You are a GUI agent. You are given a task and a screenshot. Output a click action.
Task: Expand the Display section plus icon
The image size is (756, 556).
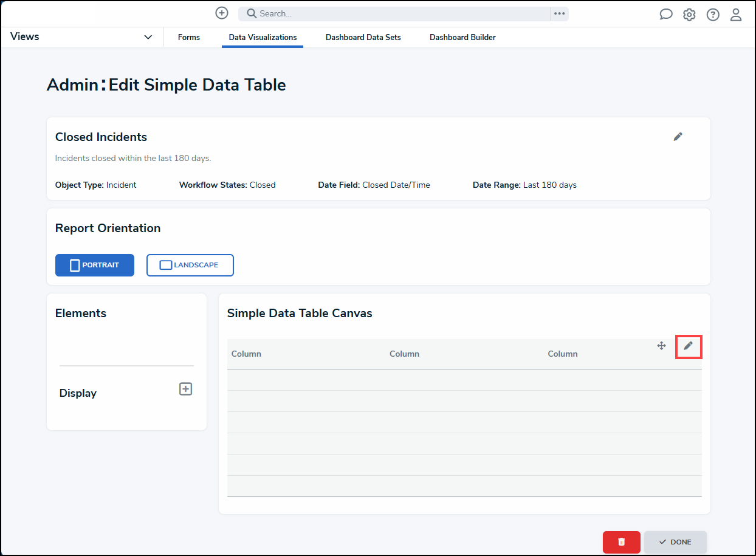pyautogui.click(x=186, y=389)
